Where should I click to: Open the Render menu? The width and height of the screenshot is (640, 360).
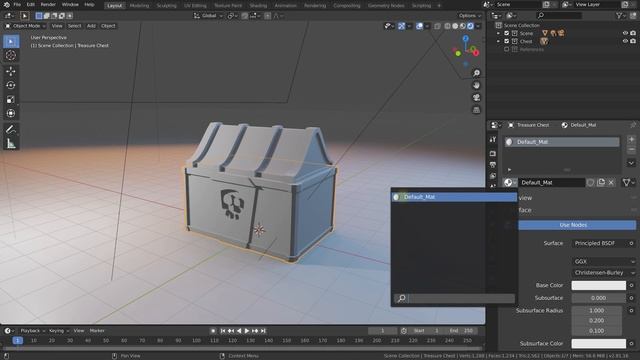48,4
